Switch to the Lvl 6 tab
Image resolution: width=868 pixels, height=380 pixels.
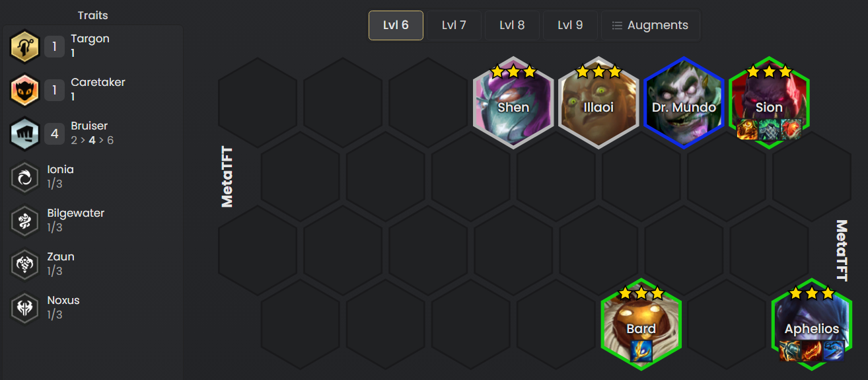[x=396, y=25]
